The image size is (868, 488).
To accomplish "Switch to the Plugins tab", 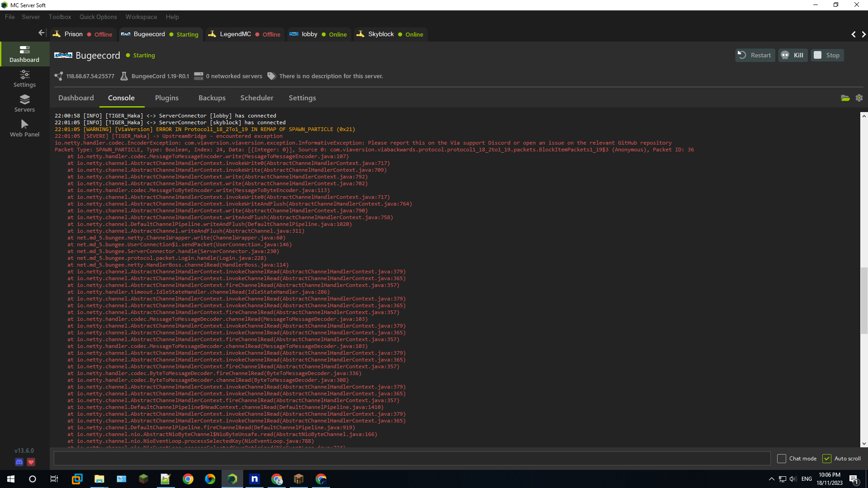I will click(x=166, y=98).
